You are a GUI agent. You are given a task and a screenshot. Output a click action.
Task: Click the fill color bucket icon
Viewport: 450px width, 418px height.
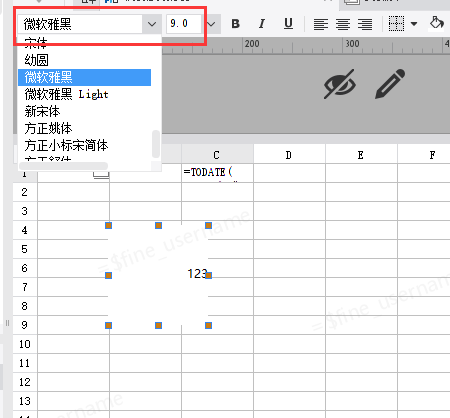436,23
